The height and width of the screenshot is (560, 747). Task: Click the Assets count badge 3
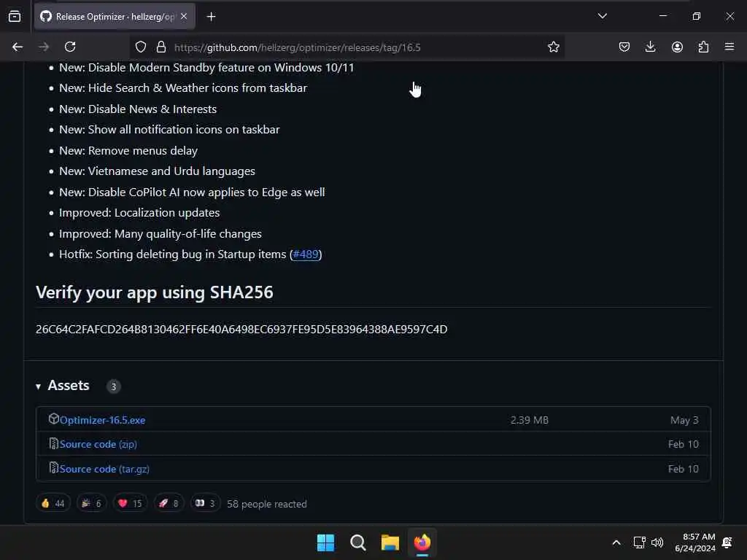[113, 386]
